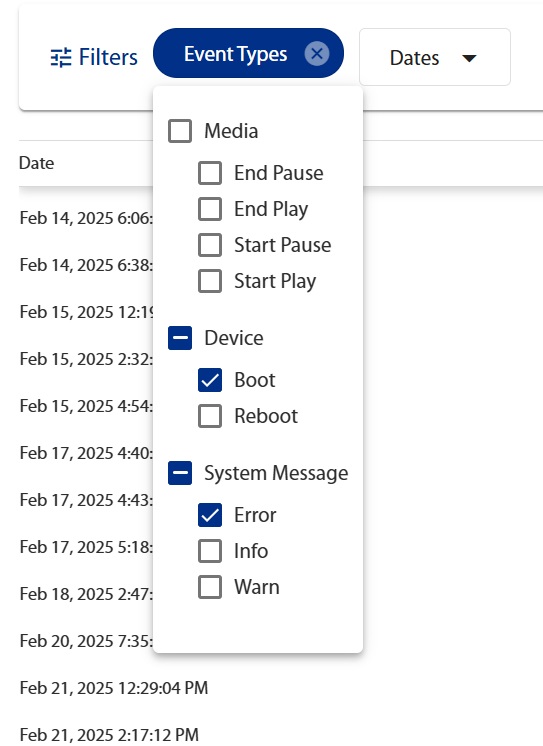Uncheck the Error message checkbox
This screenshot has height=746, width=543.
tap(210, 515)
